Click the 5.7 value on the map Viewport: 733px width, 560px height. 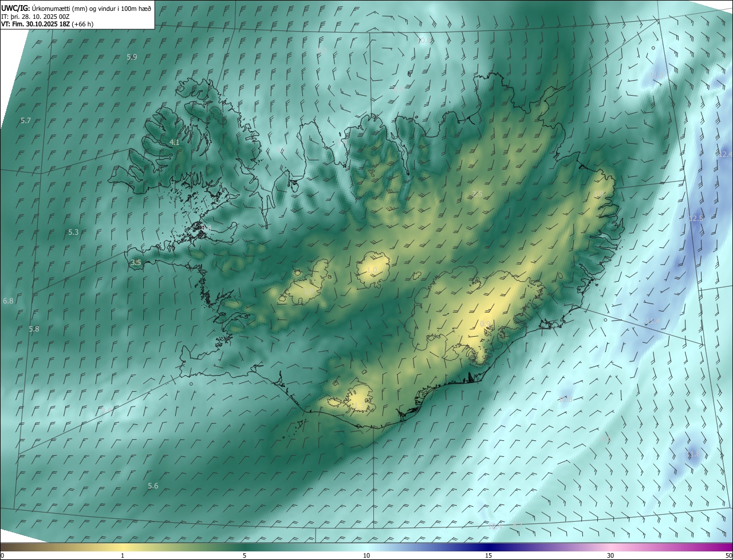pos(26,121)
